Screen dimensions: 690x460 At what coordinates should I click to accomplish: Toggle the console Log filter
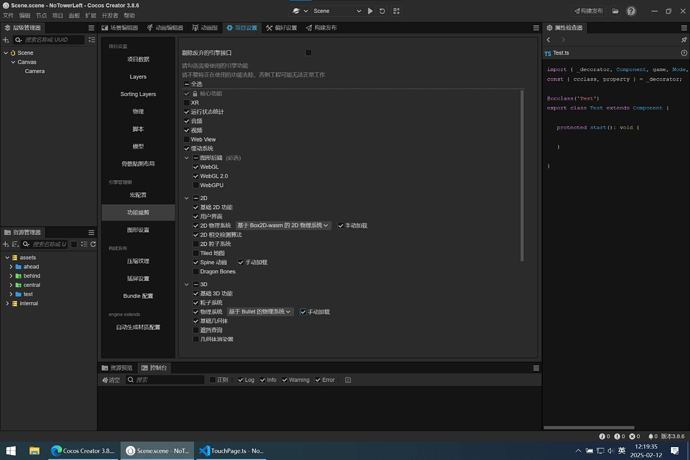click(240, 380)
